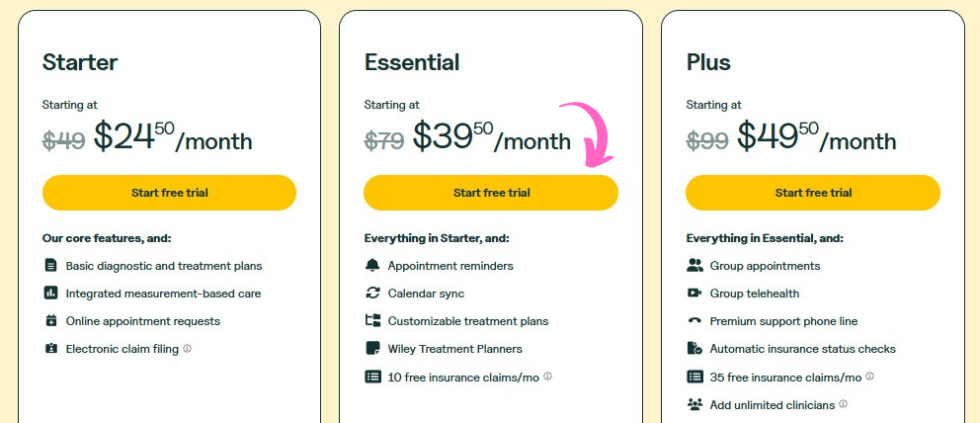Click the Plus plan heading
The image size is (980, 423).
(x=708, y=62)
